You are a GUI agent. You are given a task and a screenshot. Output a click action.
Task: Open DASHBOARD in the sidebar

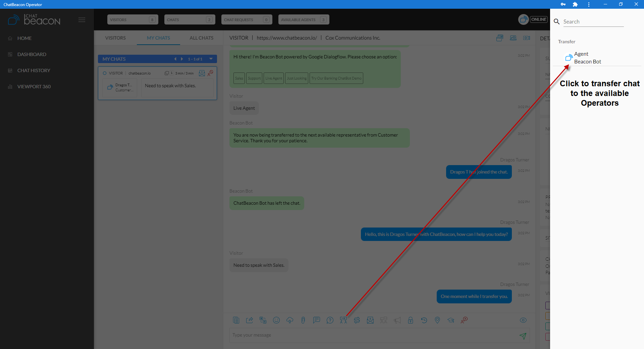point(32,54)
